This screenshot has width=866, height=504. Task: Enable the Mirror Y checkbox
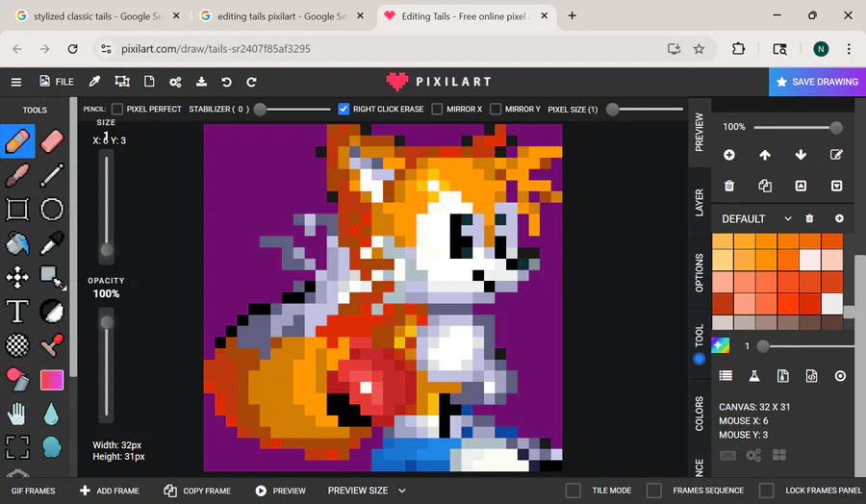(496, 109)
